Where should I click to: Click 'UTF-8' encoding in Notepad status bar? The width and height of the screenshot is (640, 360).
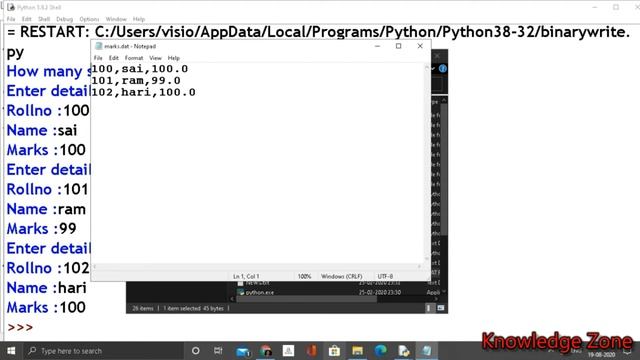385,276
